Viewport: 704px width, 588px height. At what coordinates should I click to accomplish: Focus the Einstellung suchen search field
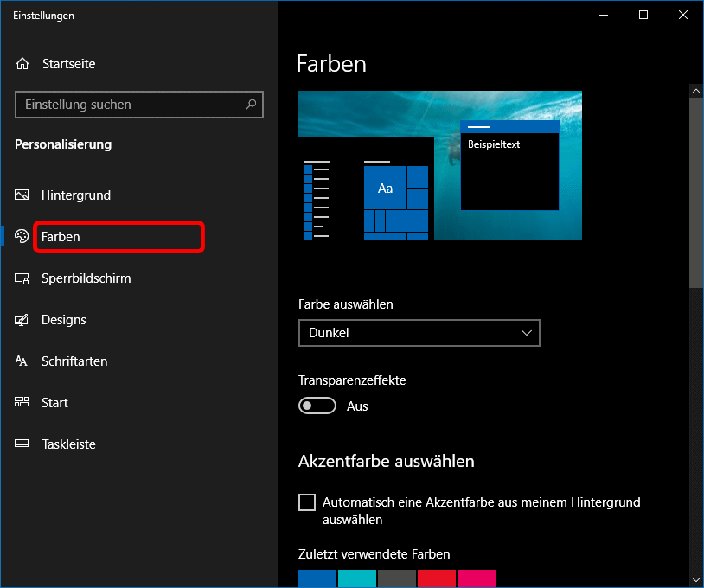(x=130, y=105)
